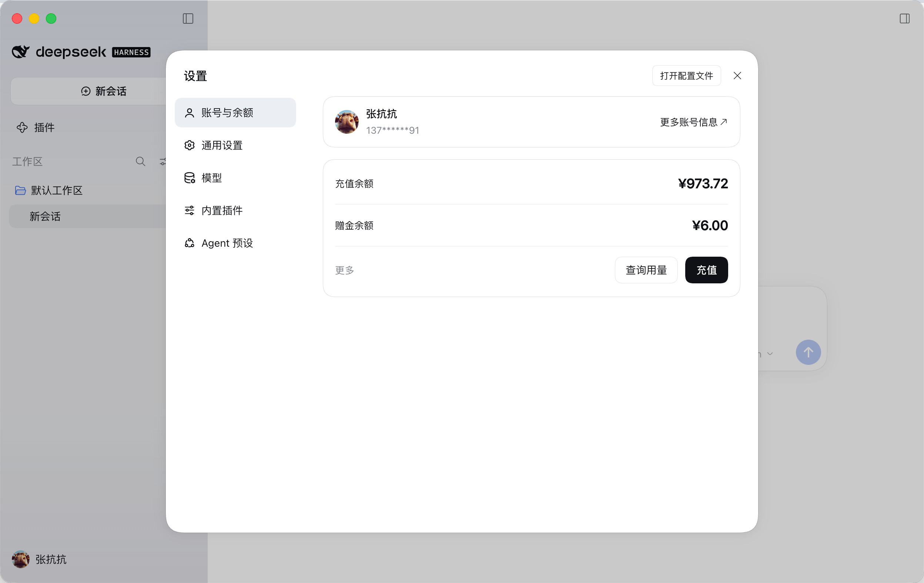This screenshot has height=583, width=924.
Task: Click the 工作区 section header
Action: tap(27, 161)
